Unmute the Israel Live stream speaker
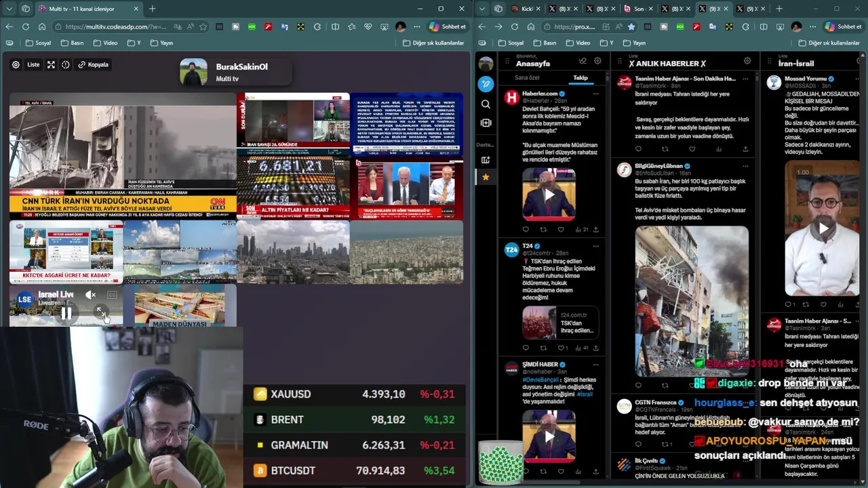The width and height of the screenshot is (868, 488). click(91, 295)
